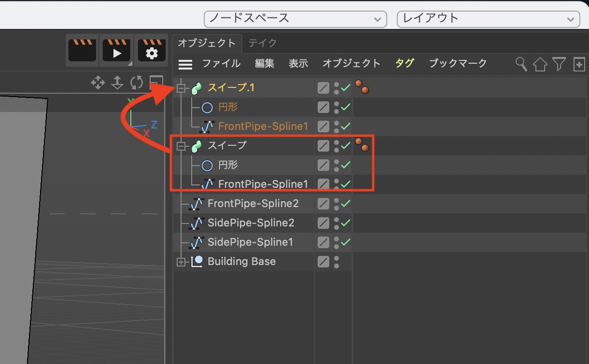Viewport: 589px width, 364px height.
Task: Click the Phong tag on スイープ.1
Action: point(362,87)
